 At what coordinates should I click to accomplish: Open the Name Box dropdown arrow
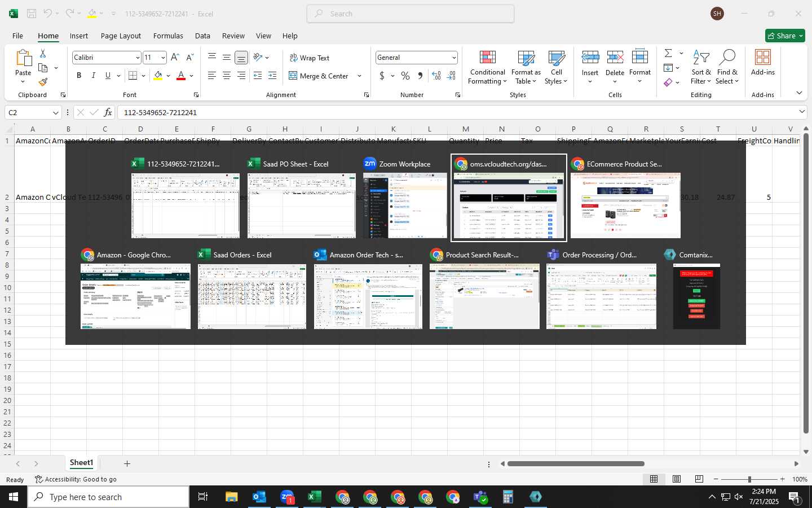[55, 112]
